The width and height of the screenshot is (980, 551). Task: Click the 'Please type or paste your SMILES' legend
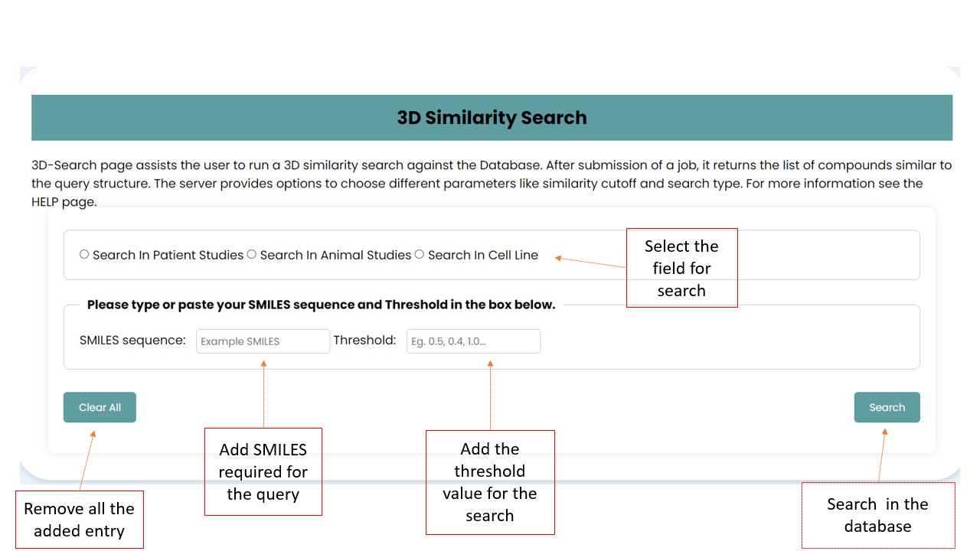[321, 305]
